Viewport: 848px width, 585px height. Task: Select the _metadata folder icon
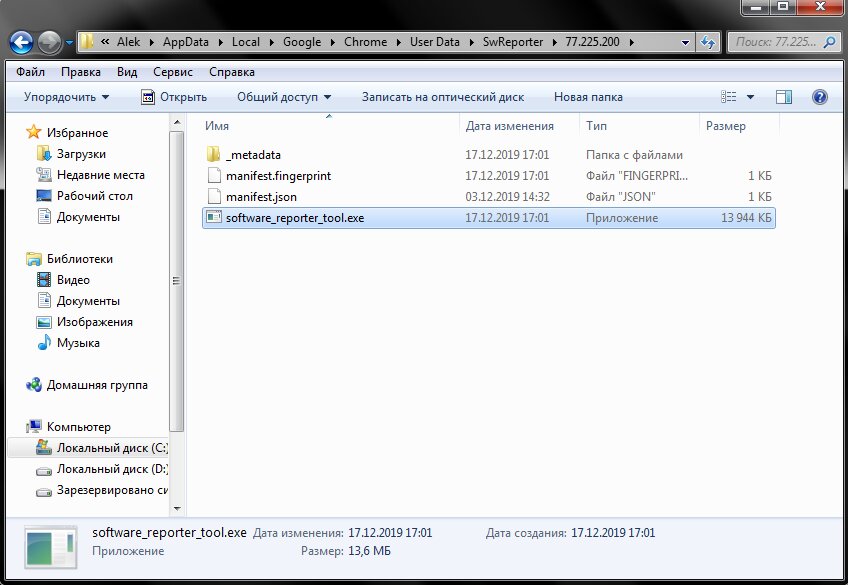[x=214, y=155]
